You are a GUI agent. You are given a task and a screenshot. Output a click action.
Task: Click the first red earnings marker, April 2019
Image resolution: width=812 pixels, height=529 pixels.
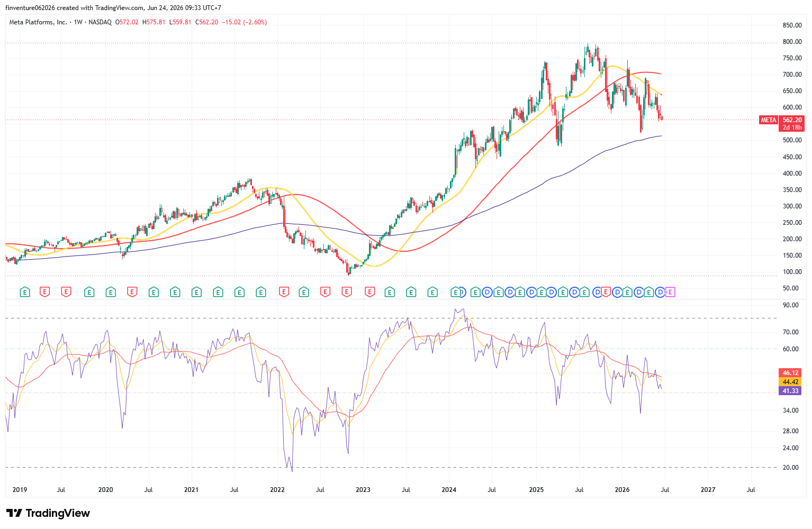(x=45, y=292)
